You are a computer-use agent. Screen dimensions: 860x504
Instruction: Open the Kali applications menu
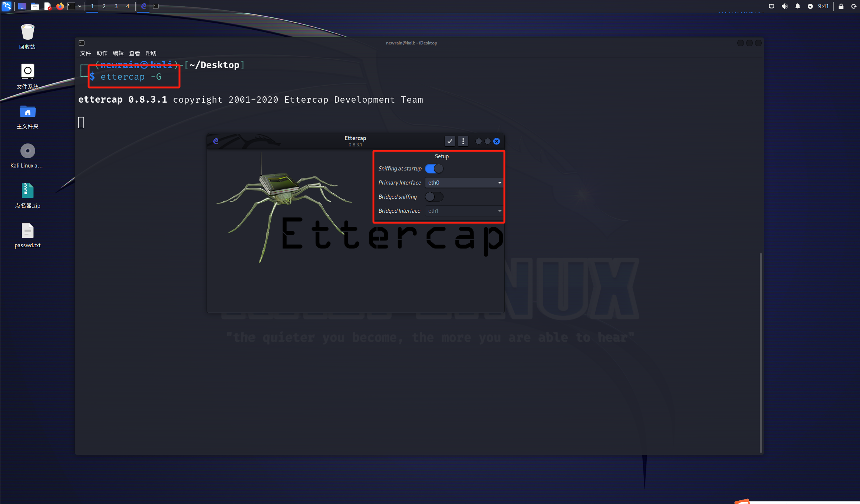[x=7, y=6]
